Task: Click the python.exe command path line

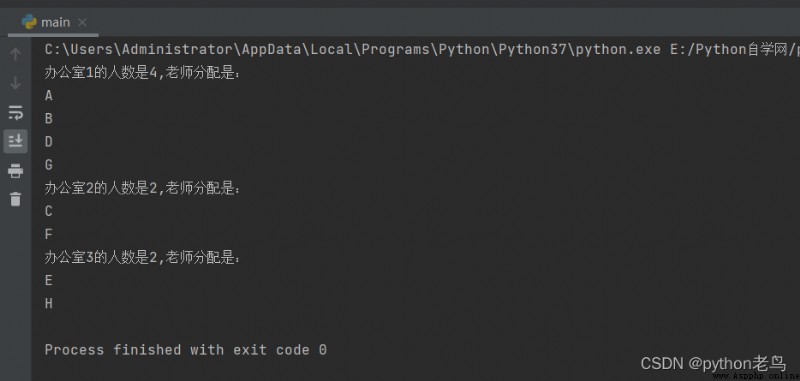Action: coord(422,49)
